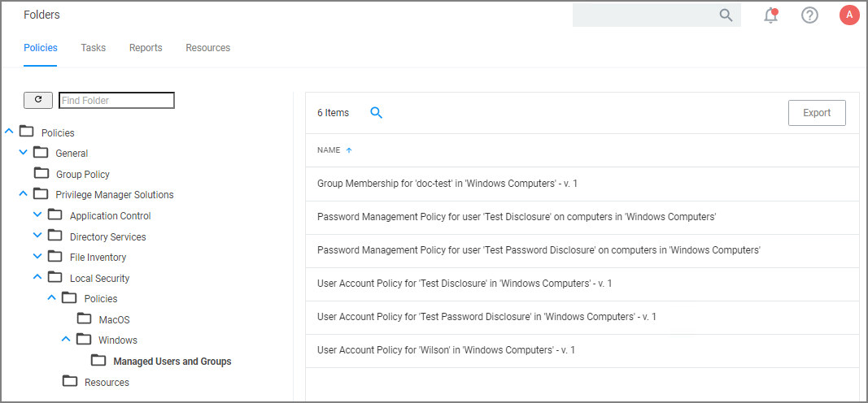Go to the Resources tab
This screenshot has width=868, height=403.
coord(207,48)
